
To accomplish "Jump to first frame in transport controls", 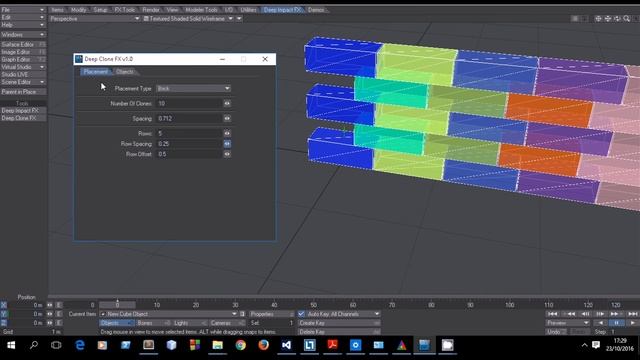I will 552,314.
